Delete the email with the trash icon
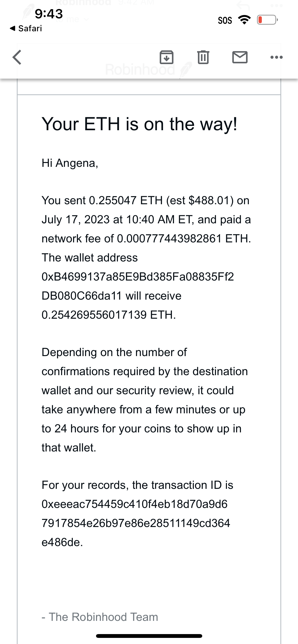298x644 pixels. 203,57
